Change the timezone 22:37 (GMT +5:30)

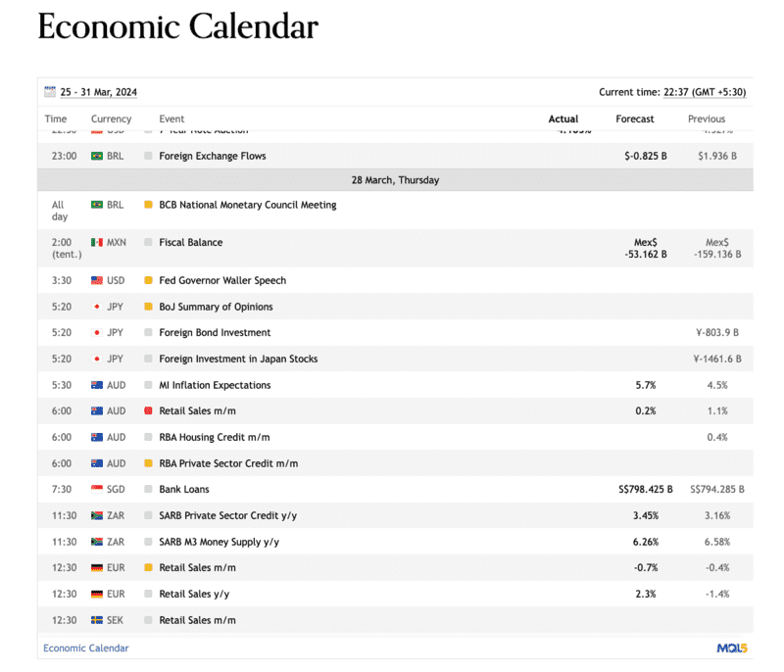(x=705, y=92)
